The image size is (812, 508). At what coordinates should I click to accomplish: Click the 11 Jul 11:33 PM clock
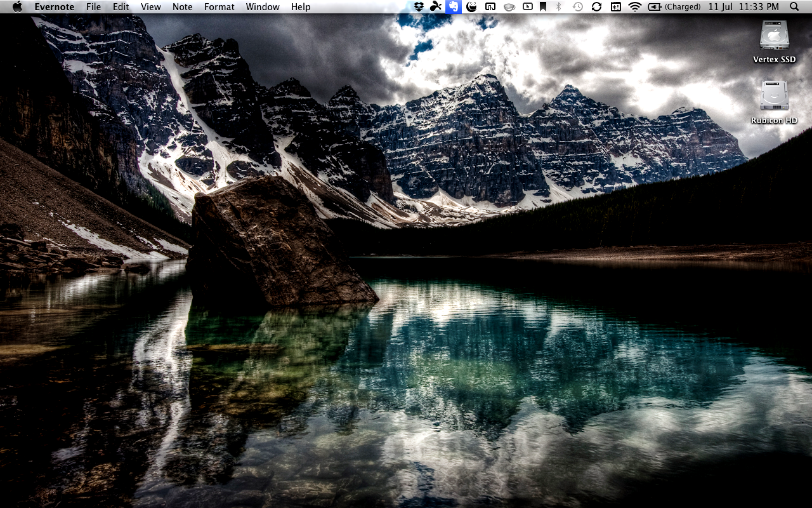click(x=743, y=6)
